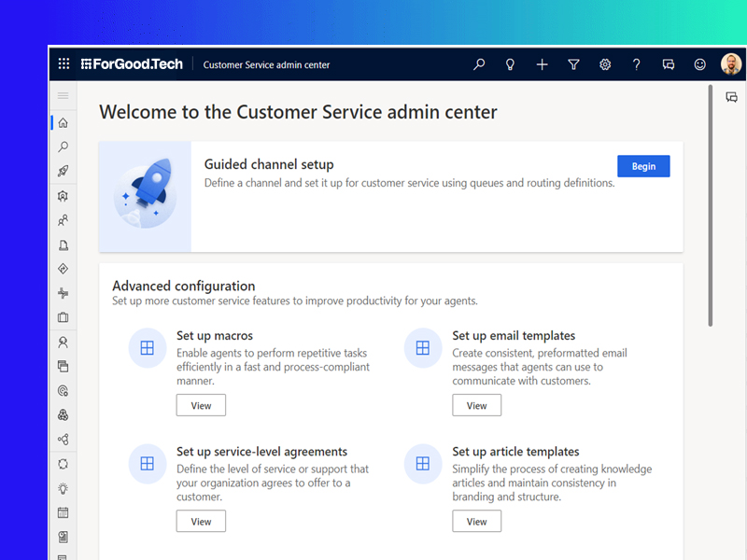Screen dimensions: 747x560
Task: Click View under Set up service-level agreements
Action: point(201,521)
